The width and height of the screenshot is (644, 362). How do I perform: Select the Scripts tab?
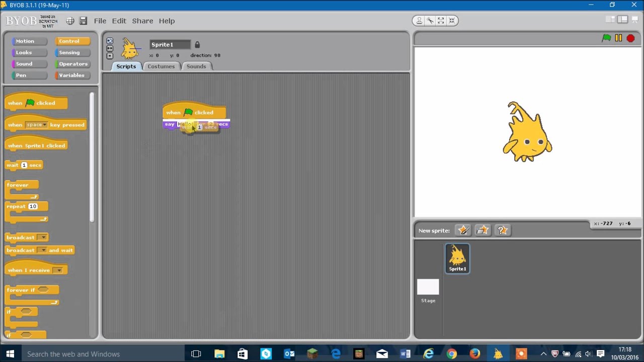pyautogui.click(x=126, y=66)
